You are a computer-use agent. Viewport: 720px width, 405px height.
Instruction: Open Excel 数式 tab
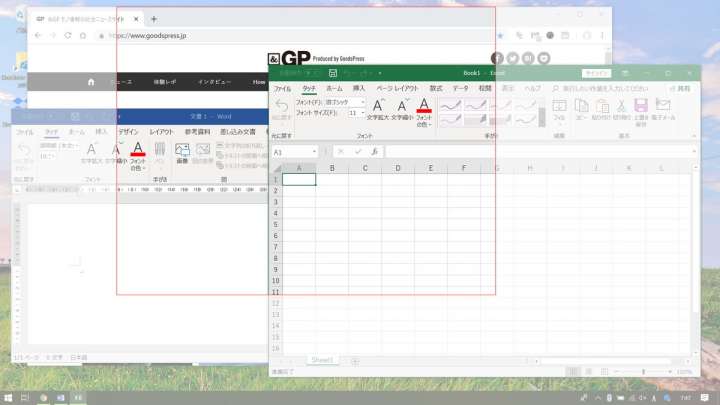click(x=436, y=88)
